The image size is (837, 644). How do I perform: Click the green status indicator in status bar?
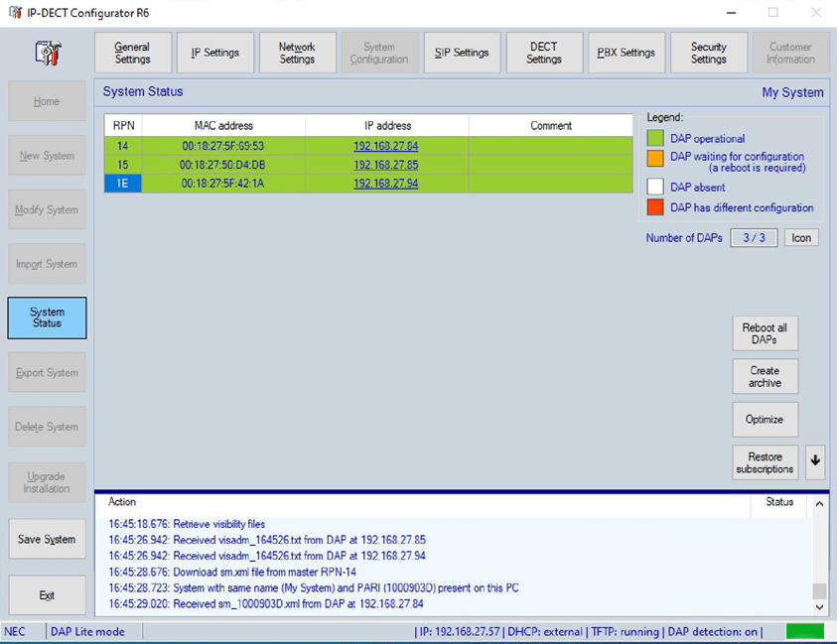[x=805, y=631]
